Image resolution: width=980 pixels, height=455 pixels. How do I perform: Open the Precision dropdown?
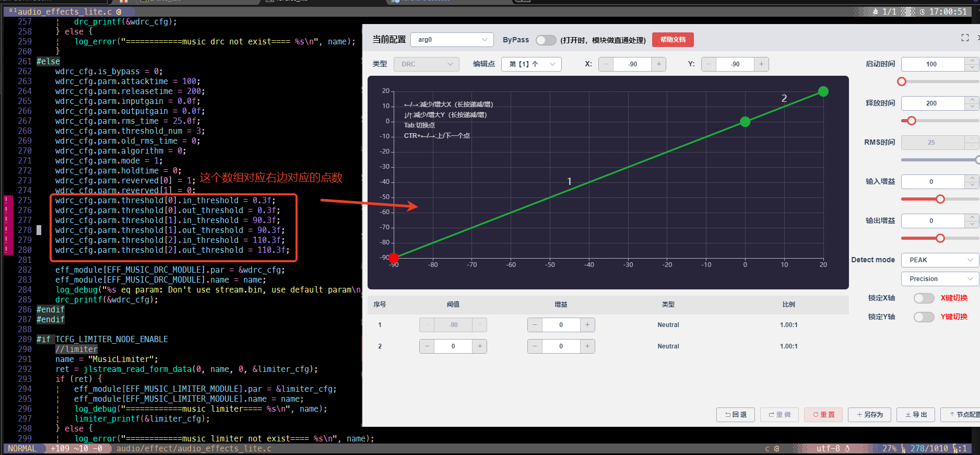coord(940,279)
